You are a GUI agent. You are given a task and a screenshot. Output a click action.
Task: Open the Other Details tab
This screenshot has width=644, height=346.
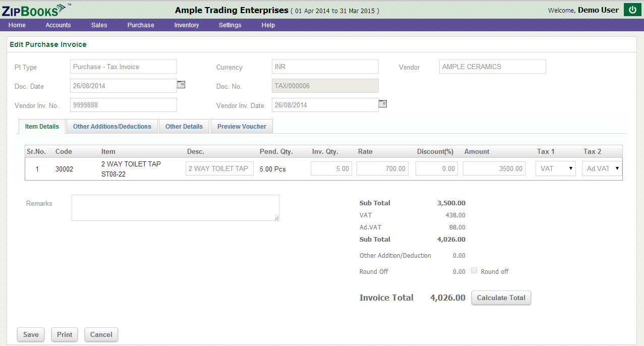tap(184, 127)
